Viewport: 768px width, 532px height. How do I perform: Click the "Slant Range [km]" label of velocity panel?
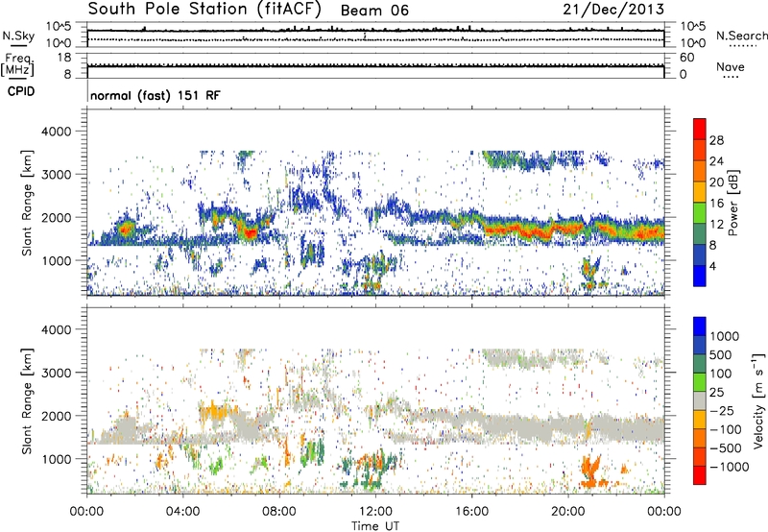tap(27, 401)
